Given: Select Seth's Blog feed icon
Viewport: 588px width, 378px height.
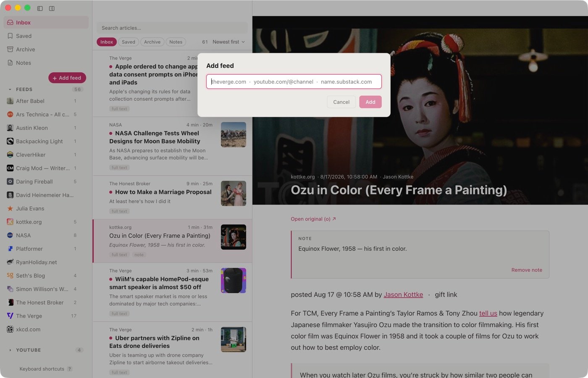Looking at the screenshot, I should coord(10,276).
